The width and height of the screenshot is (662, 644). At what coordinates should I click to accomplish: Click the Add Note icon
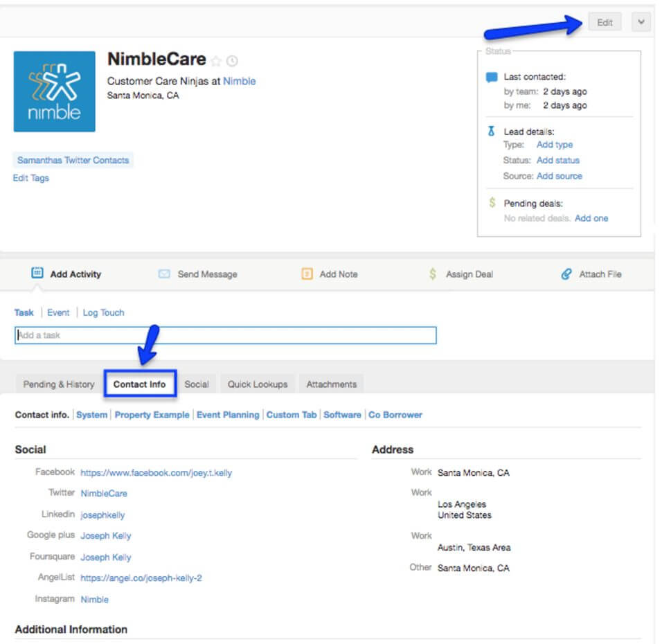307,274
